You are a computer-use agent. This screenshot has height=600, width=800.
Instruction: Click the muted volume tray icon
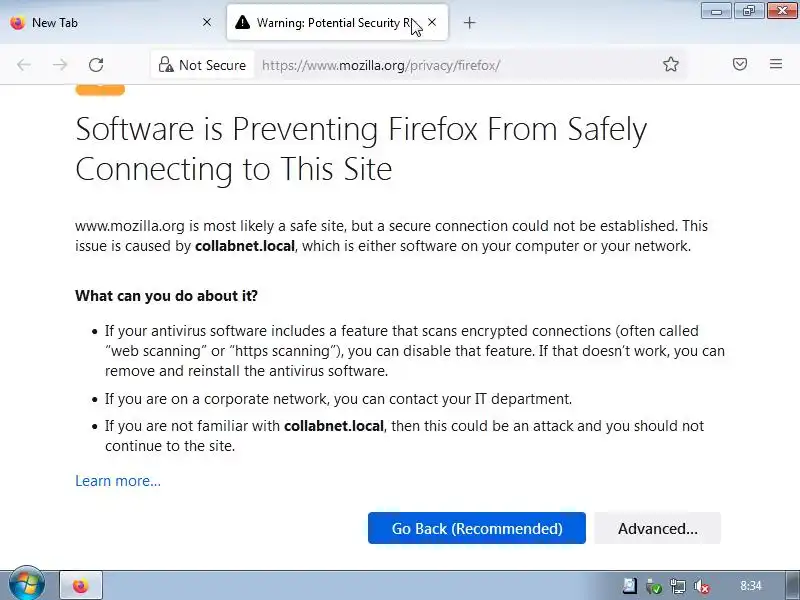pyautogui.click(x=702, y=586)
